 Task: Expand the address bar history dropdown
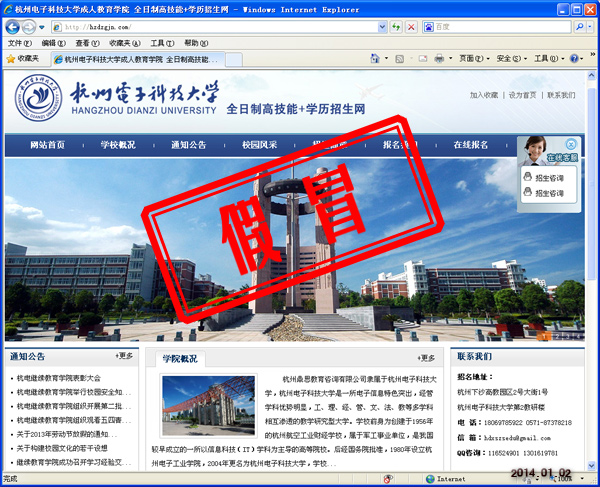pos(382,27)
